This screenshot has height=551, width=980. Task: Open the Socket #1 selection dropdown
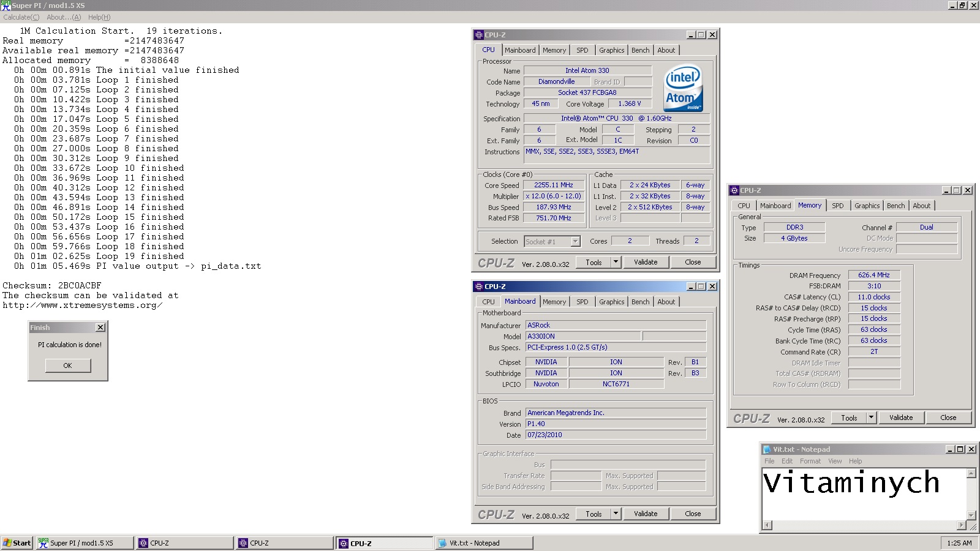point(575,241)
